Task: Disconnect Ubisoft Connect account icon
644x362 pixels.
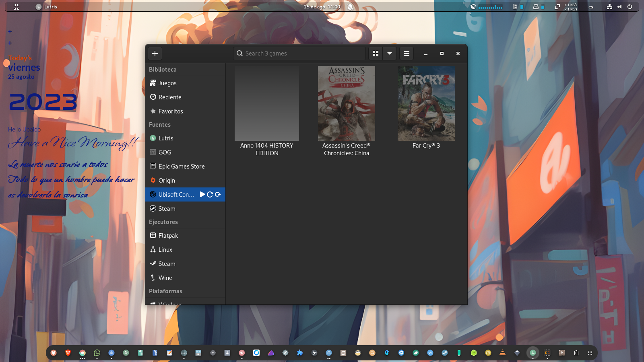Action: click(218, 194)
